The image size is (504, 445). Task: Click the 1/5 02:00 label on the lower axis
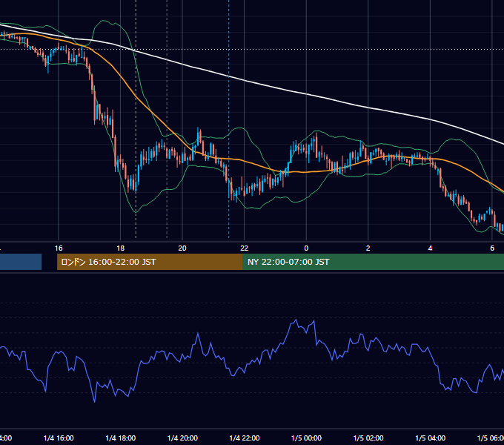pyautogui.click(x=368, y=438)
